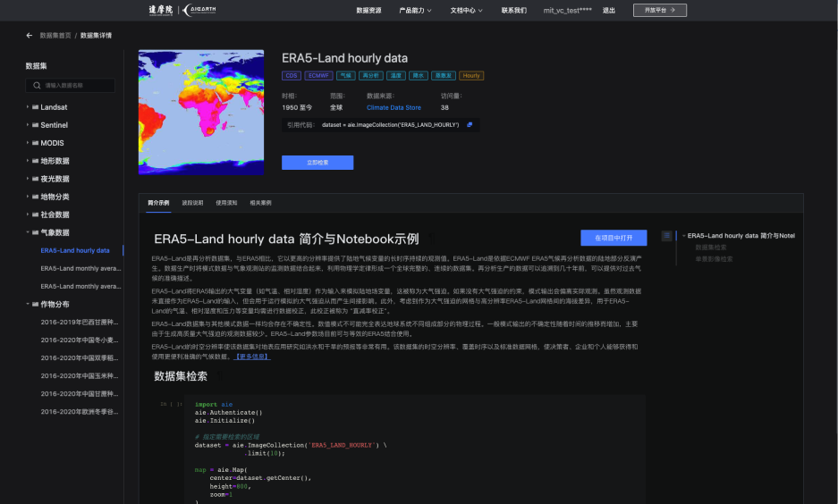Click the mit_vc_test username
The width and height of the screenshot is (838, 504).
(x=567, y=10)
